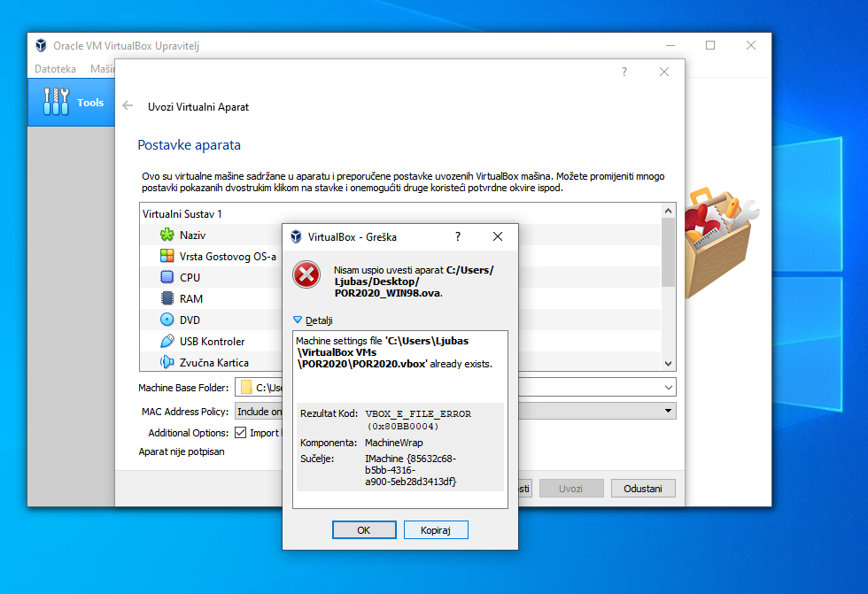This screenshot has width=868, height=594.
Task: Click Kopiraj to copy error details
Action: point(436,530)
